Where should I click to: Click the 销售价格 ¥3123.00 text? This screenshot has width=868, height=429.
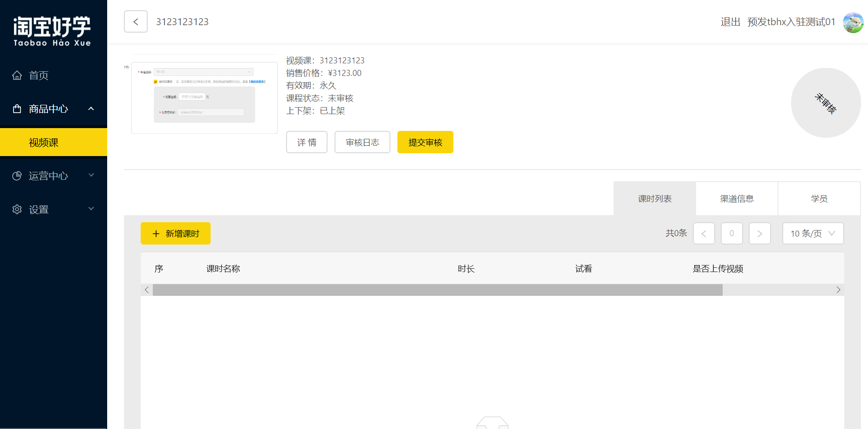click(324, 73)
